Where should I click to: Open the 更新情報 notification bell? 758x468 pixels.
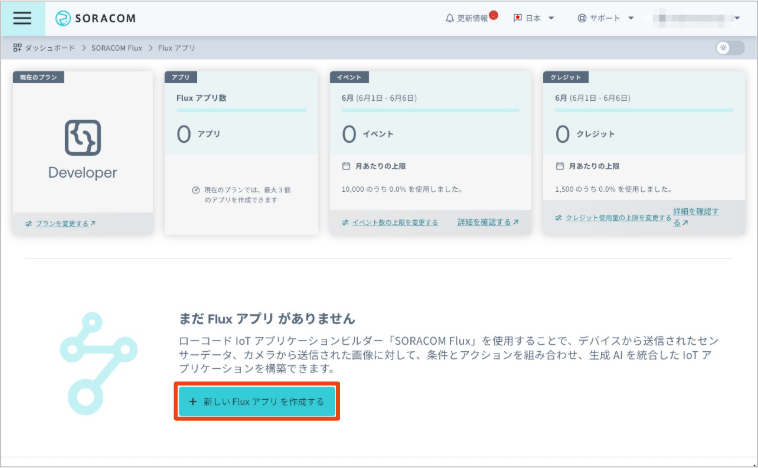click(450, 18)
